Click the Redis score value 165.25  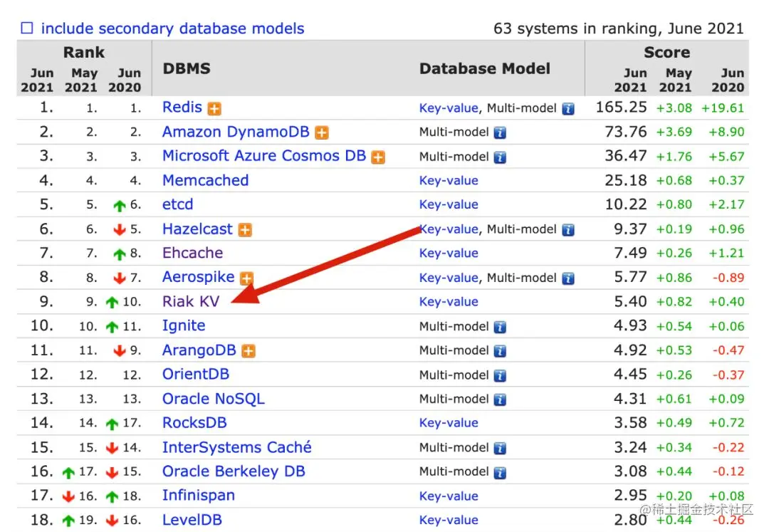pos(621,107)
